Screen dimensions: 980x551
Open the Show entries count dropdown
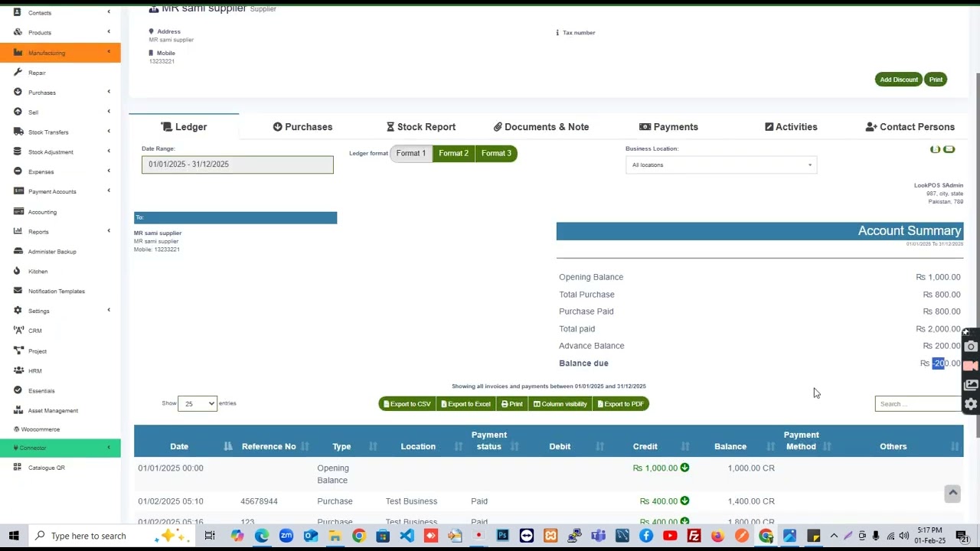[198, 403]
